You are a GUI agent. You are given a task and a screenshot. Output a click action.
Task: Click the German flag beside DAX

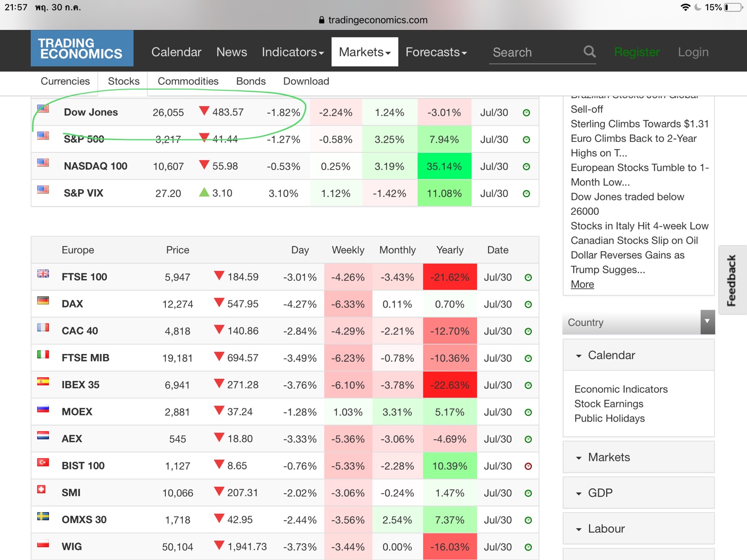(43, 300)
